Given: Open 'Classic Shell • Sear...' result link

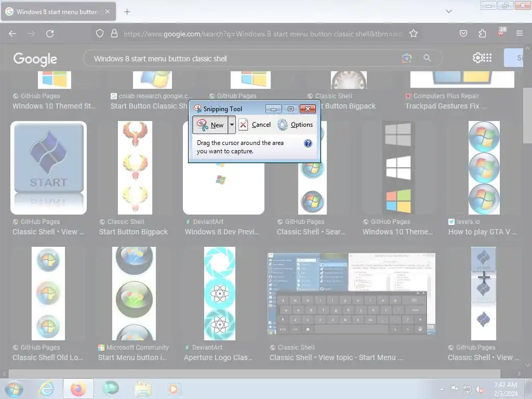Looking at the screenshot, I should (x=311, y=232).
